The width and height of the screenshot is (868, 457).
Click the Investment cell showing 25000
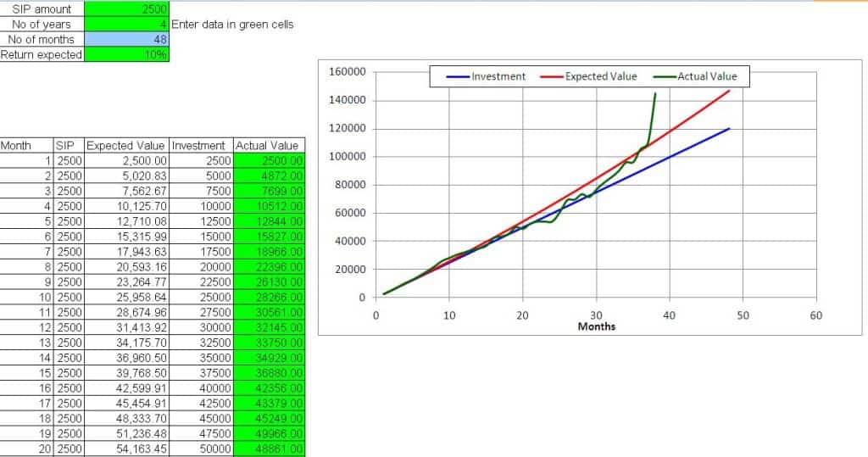[201, 298]
